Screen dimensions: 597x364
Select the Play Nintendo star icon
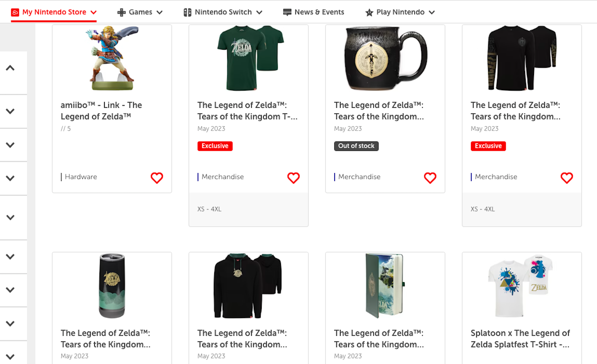point(369,12)
